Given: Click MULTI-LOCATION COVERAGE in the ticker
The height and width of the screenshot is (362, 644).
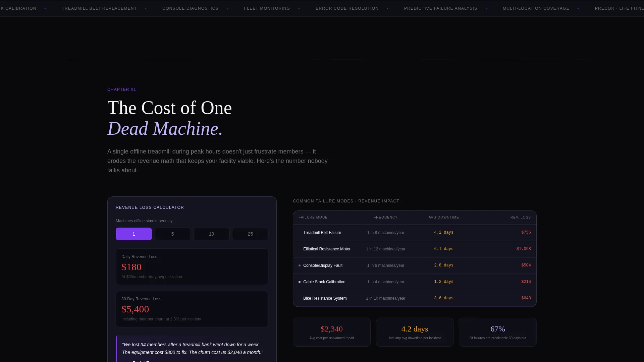Looking at the screenshot, I should (536, 8).
